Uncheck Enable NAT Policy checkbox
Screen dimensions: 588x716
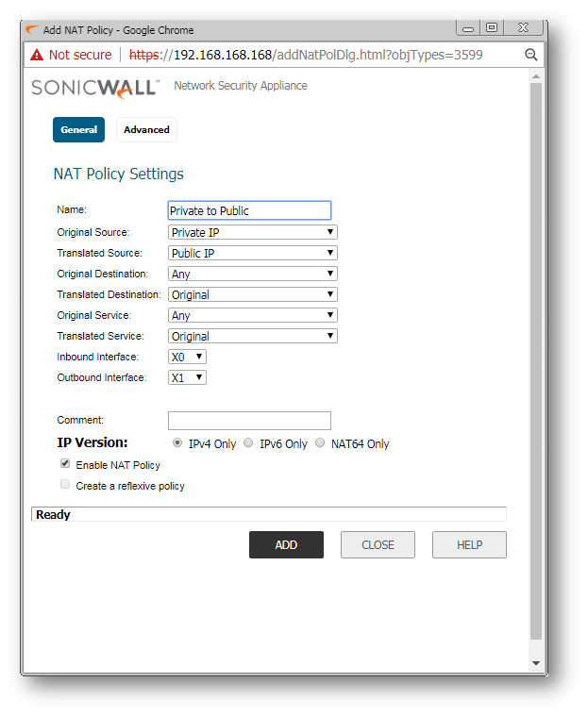[65, 464]
